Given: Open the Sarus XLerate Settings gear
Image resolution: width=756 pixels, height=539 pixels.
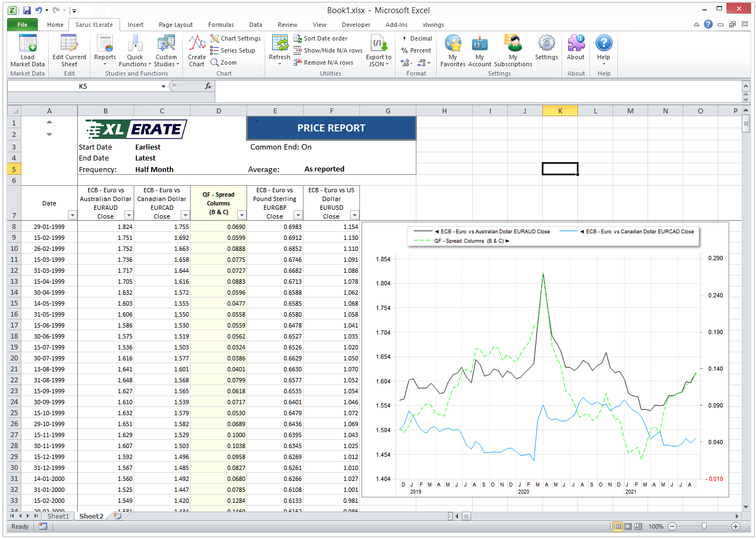Looking at the screenshot, I should click(x=546, y=44).
